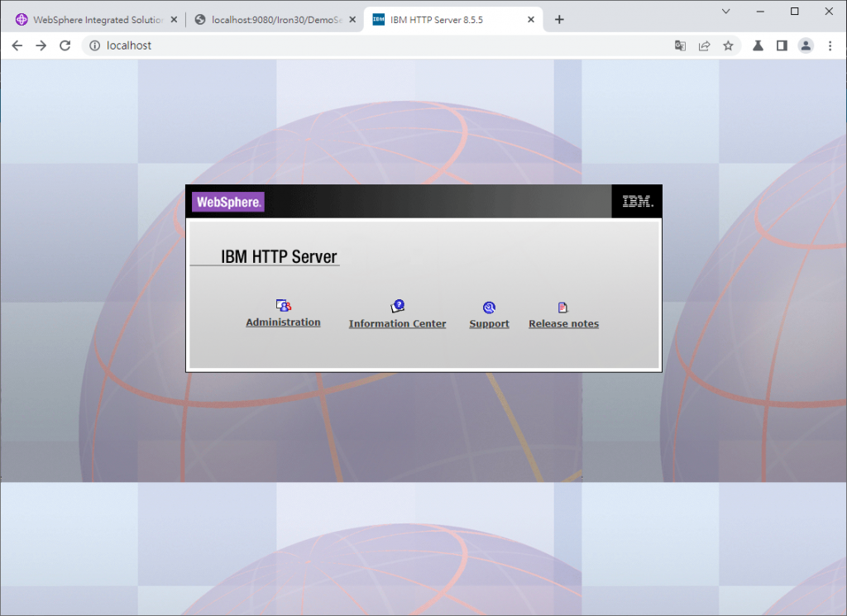Open the tab search dropdown chevron

726,12
